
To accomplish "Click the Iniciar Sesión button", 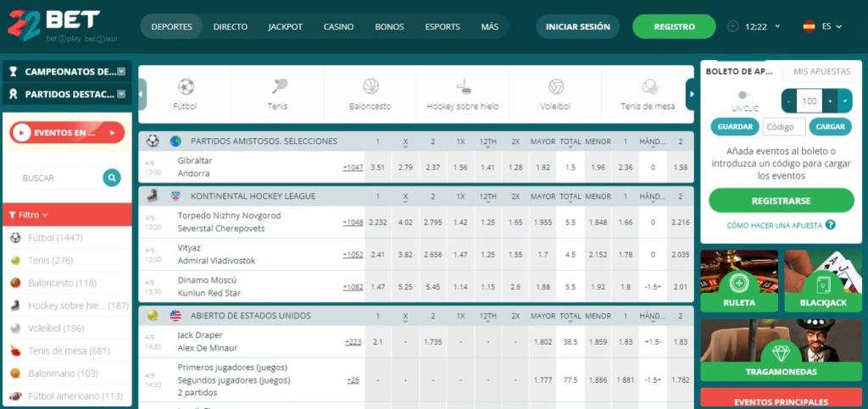I will [x=577, y=27].
